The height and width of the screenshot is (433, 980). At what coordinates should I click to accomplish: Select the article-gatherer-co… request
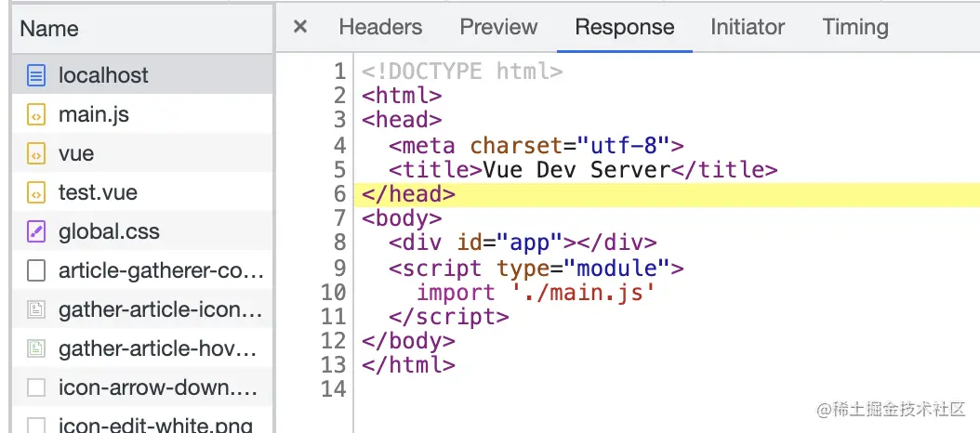pos(142,269)
